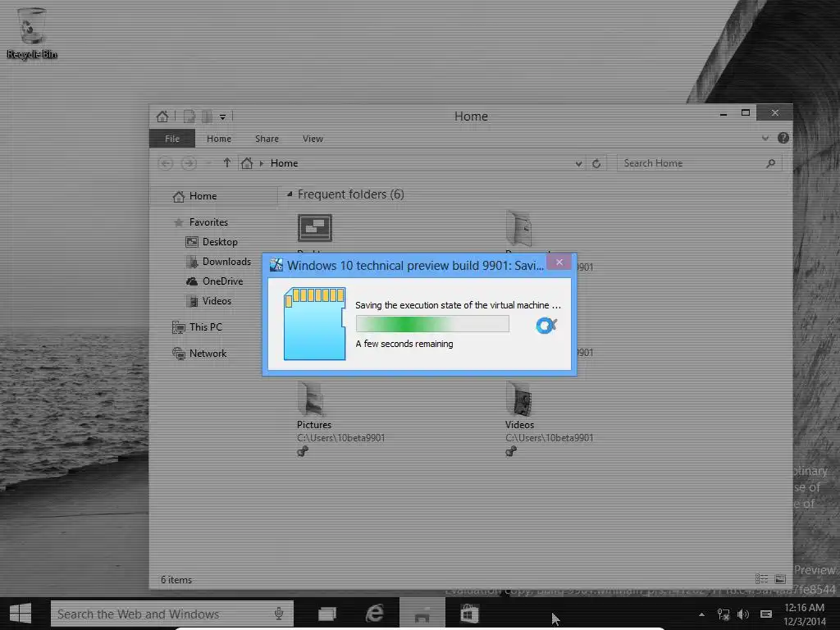Open the Windows Start button
840x630 pixels.
click(21, 614)
